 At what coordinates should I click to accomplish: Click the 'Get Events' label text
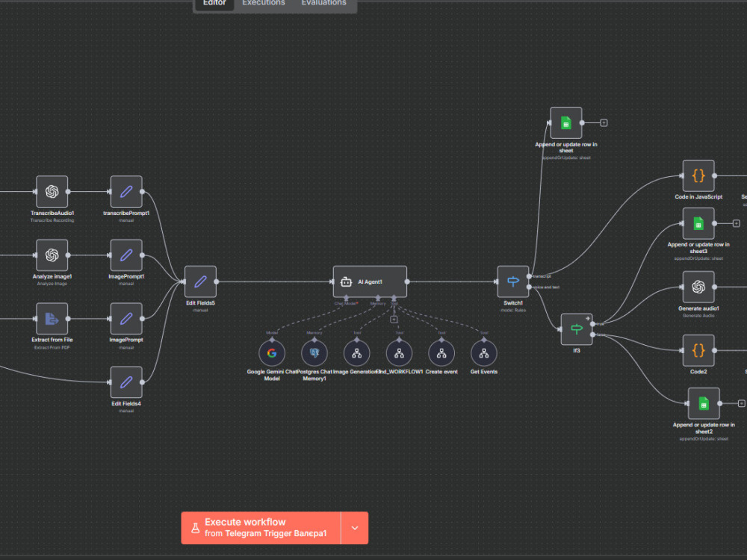[x=484, y=372]
